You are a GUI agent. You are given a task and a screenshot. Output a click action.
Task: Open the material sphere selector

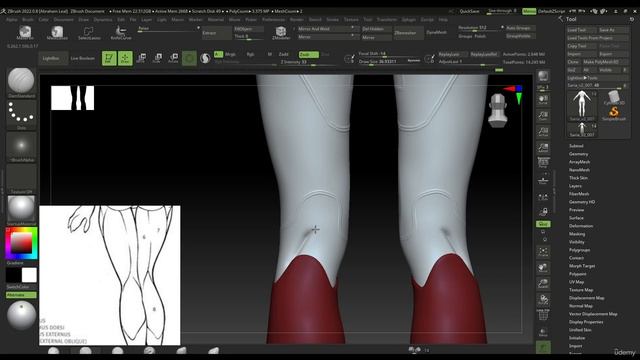click(21, 210)
